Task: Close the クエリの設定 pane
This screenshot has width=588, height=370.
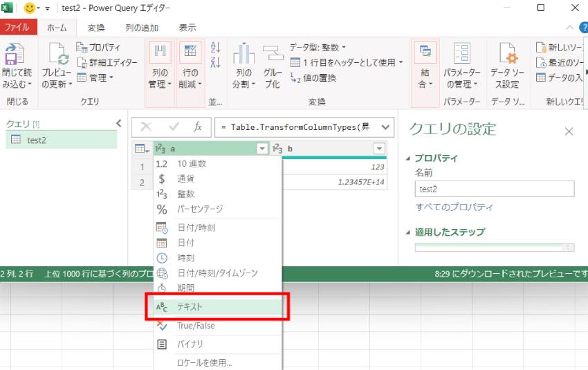Action: click(569, 131)
